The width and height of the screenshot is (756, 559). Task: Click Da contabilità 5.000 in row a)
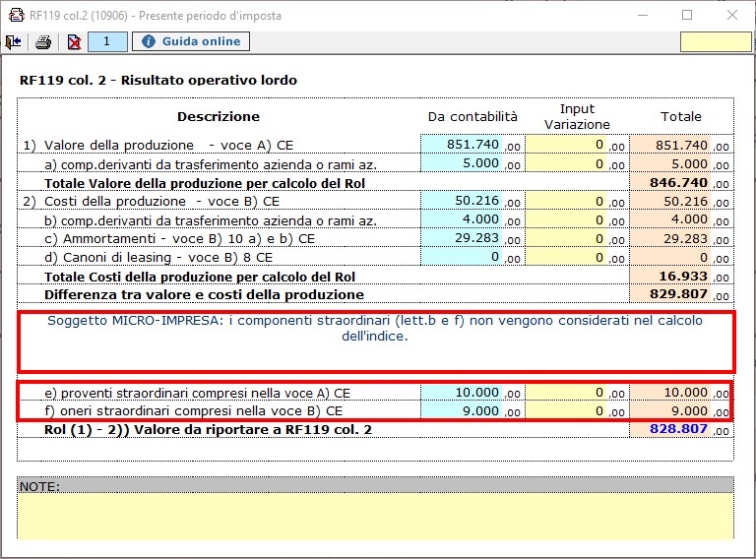point(461,163)
